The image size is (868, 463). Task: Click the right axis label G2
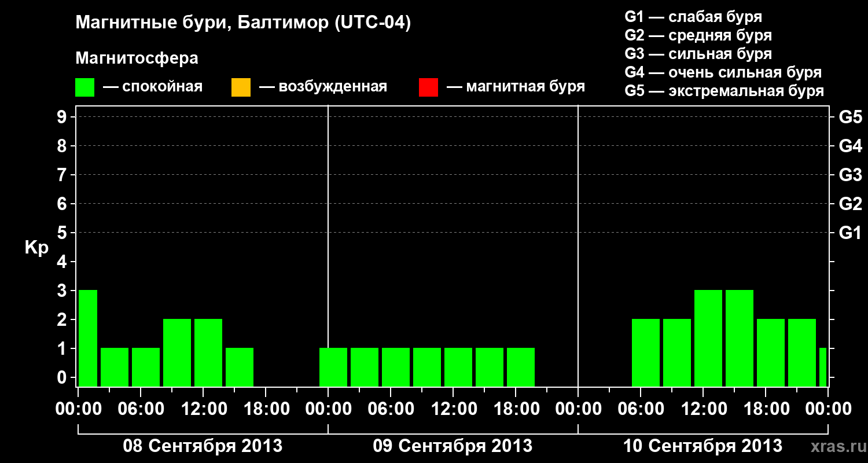coord(851,204)
